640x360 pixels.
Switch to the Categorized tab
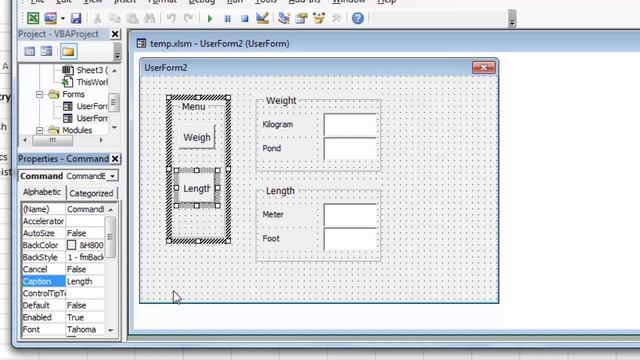91,193
